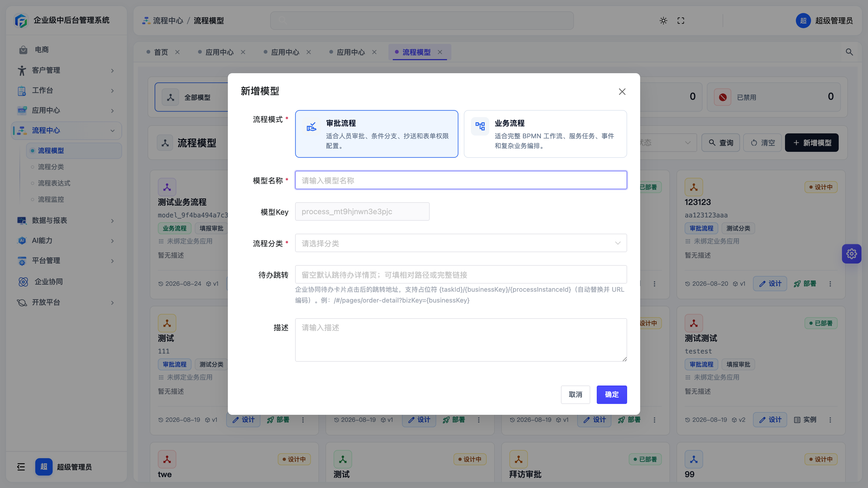Close the 流程模型 tab
The height and width of the screenshot is (488, 868).
[440, 52]
